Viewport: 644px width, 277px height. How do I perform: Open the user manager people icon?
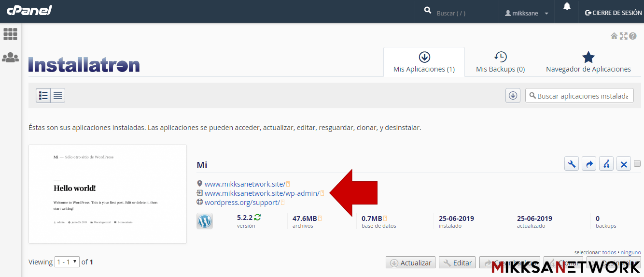pyautogui.click(x=10, y=58)
